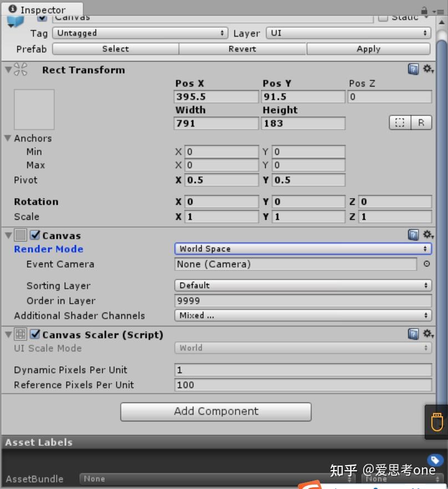
Task: Click the Anchors Min X field
Action: (222, 152)
